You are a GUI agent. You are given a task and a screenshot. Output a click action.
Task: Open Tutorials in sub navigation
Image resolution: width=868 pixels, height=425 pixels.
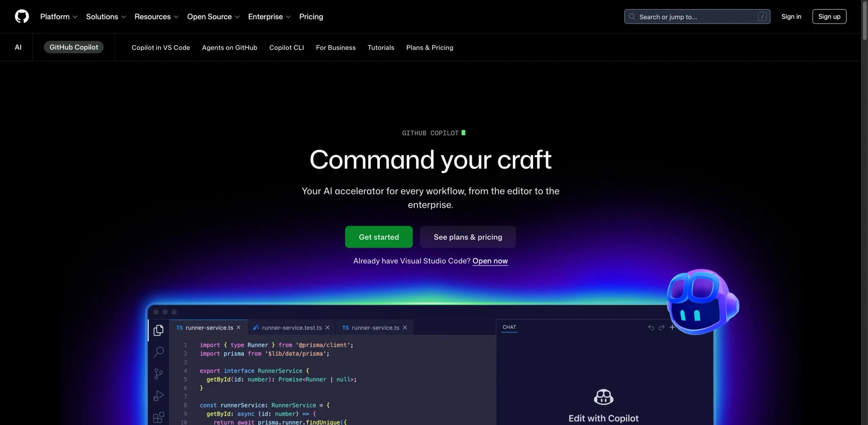(381, 47)
